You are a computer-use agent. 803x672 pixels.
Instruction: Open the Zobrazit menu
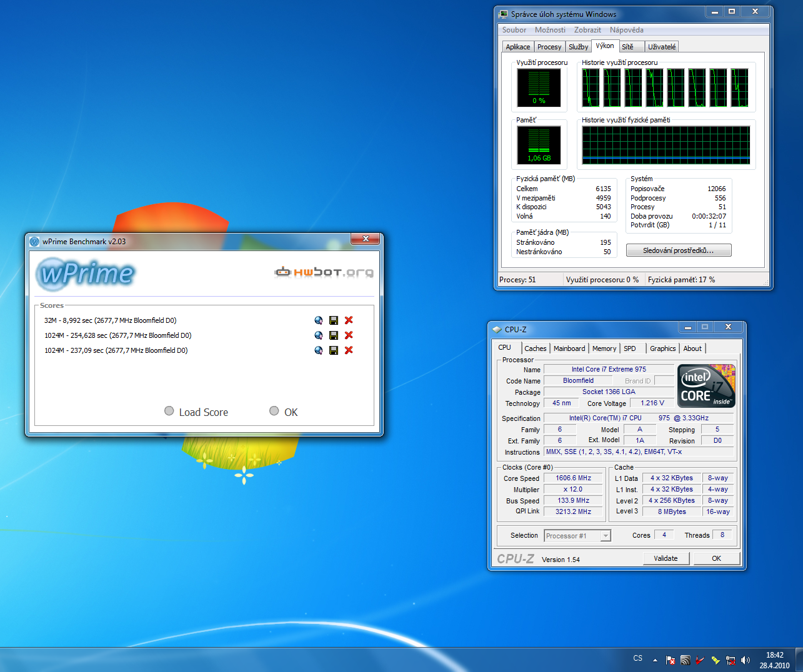coord(587,30)
